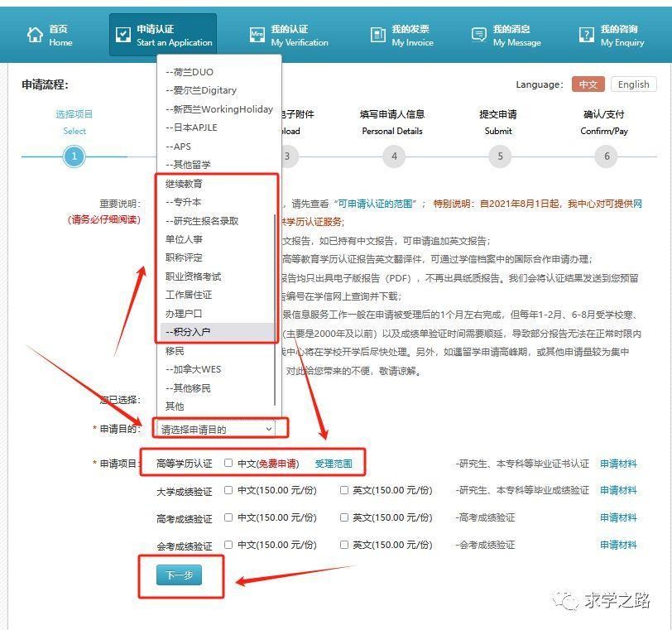Click the My Message chat icon
This screenshot has height=630, width=672.
pos(479,35)
